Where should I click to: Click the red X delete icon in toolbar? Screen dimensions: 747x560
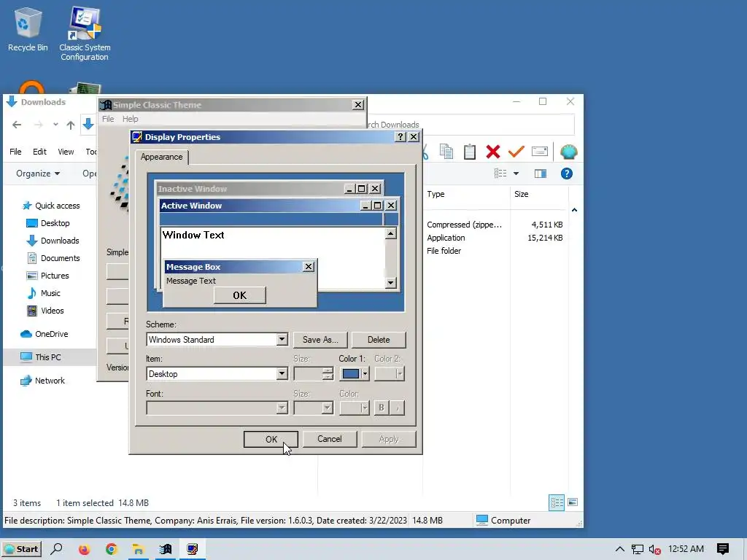pos(493,152)
